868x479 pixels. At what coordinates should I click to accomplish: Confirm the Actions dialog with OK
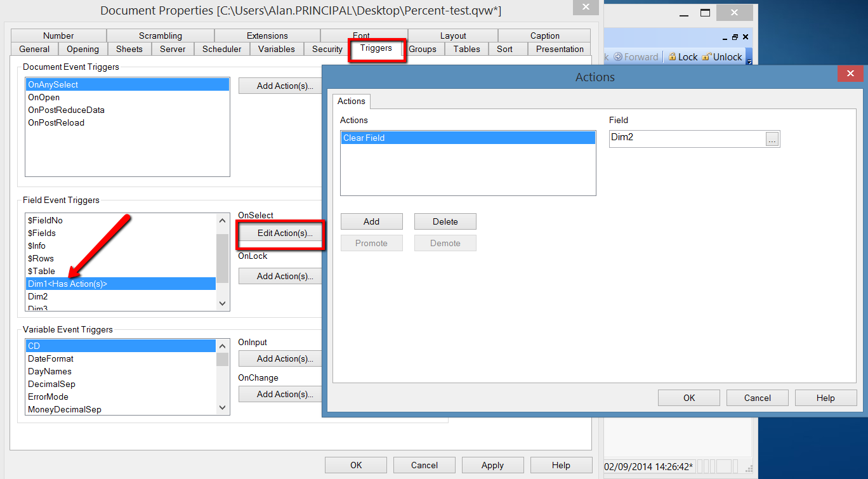coord(689,398)
